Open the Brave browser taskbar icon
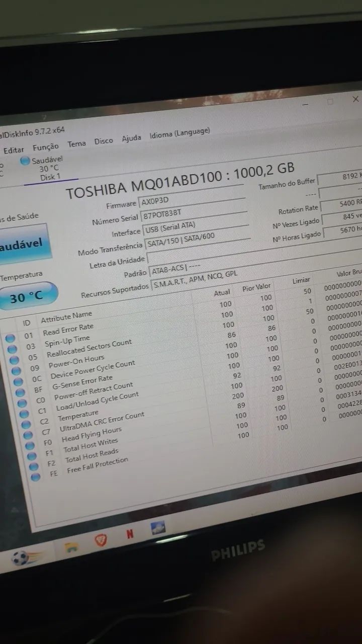Viewport: 362px width, 644px height. (101, 541)
